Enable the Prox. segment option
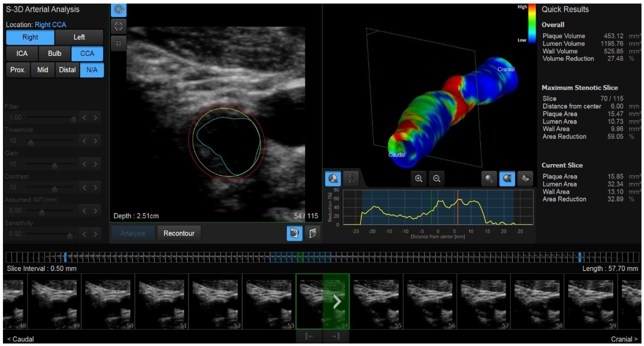The image size is (644, 346). 18,70
